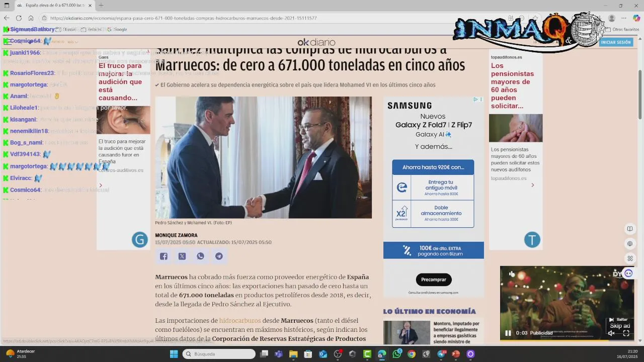Viewport: 644px width, 362px height.
Task: Open the Edge profile avatar
Action: pos(612,18)
